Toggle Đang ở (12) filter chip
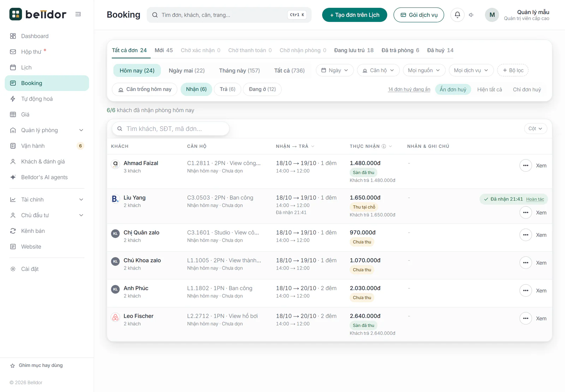This screenshot has width=565, height=392. (262, 89)
